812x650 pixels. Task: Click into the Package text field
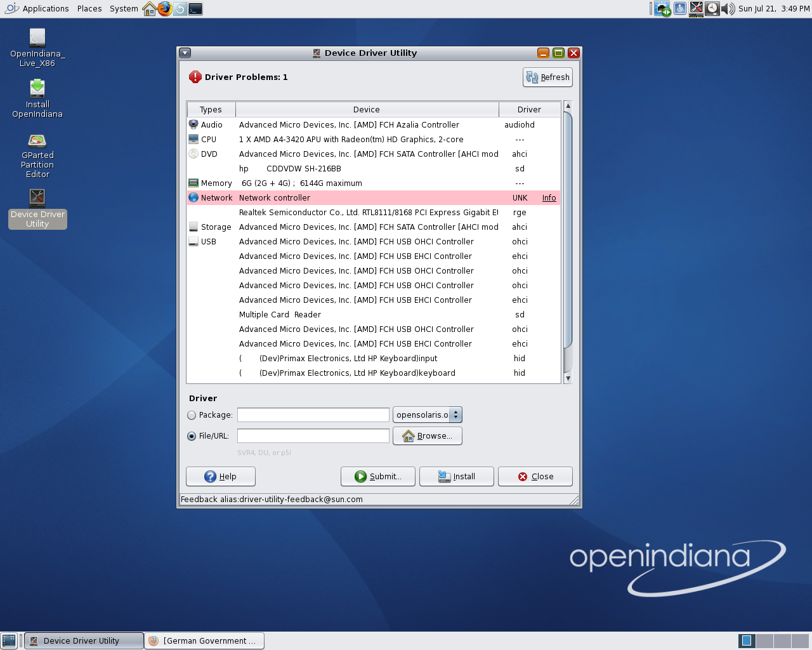pyautogui.click(x=313, y=415)
